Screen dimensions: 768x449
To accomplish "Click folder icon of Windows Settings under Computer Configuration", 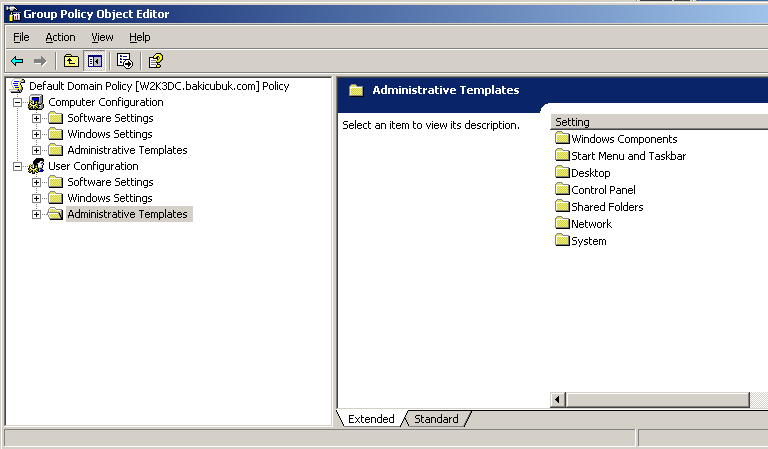I will [x=56, y=134].
